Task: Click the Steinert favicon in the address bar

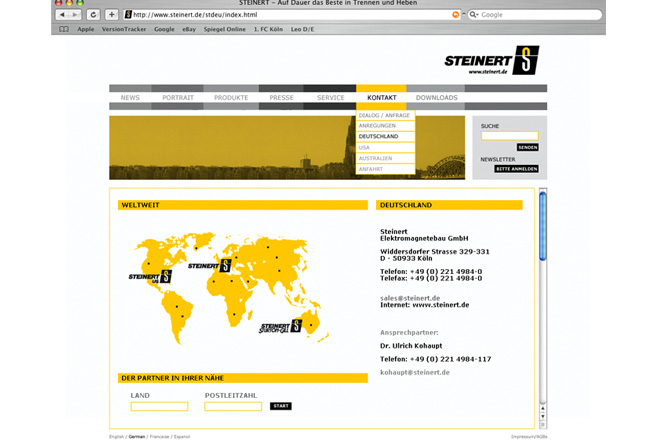Action: [x=129, y=15]
